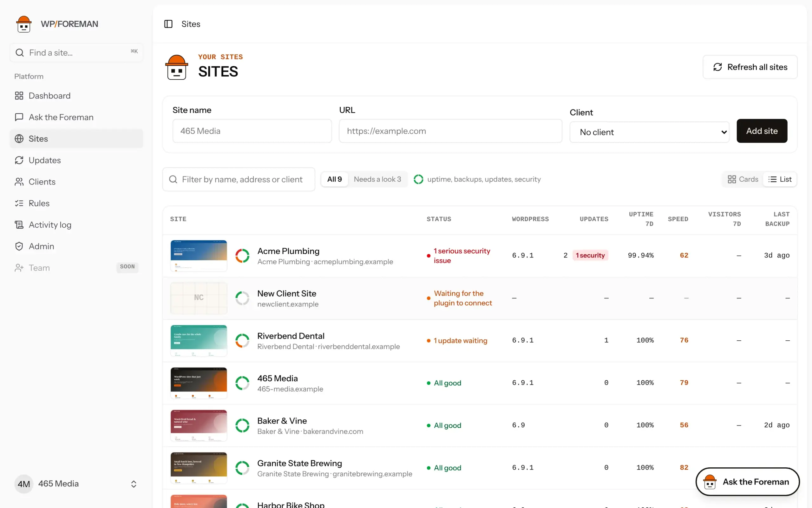Click Baker & Vine health ring
Screen dimensions: 812x508
pos(242,425)
